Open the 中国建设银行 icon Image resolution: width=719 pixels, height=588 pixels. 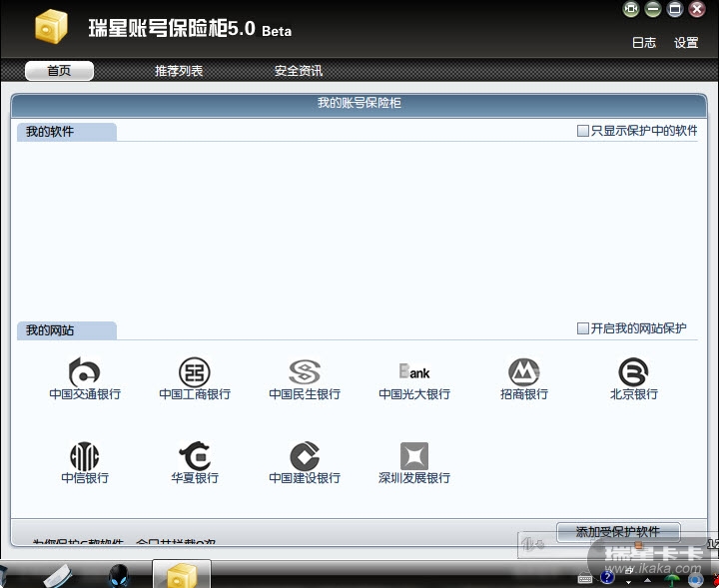(305, 456)
